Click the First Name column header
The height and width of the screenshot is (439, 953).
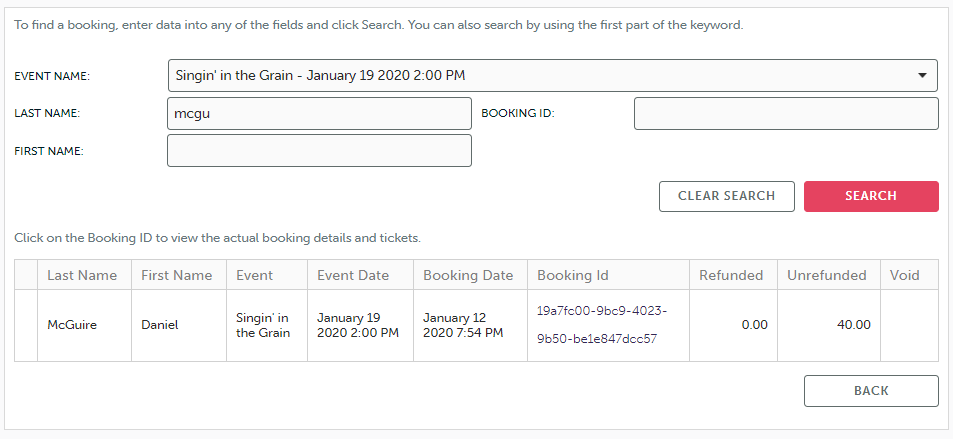tap(177, 275)
